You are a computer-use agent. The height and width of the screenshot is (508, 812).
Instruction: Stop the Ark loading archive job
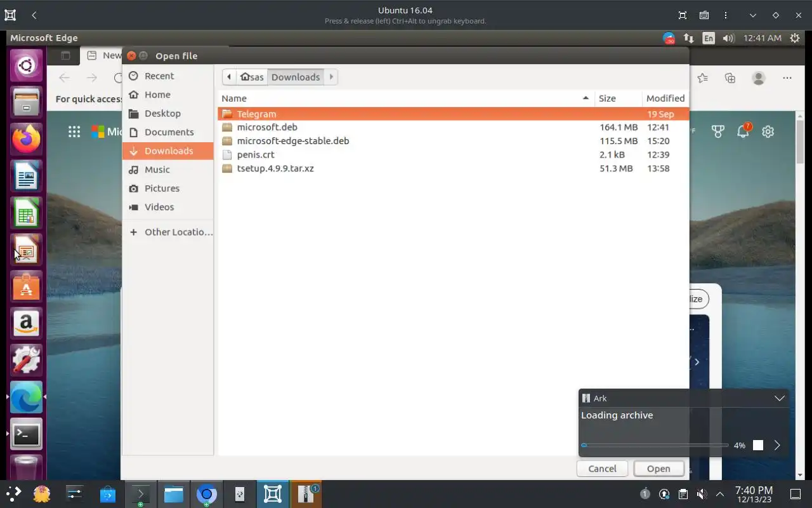click(x=758, y=446)
